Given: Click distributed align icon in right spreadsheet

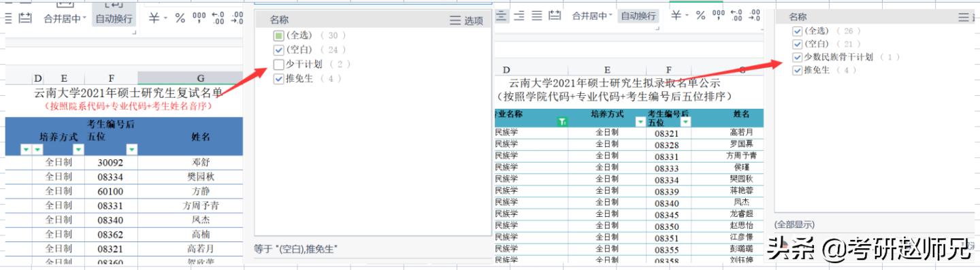Looking at the screenshot, I should point(555,16).
